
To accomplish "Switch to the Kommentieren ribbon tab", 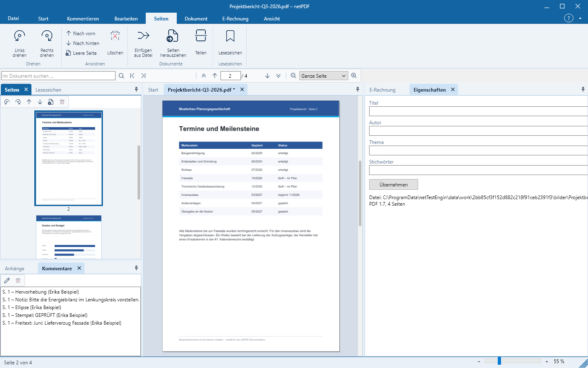I will (83, 19).
